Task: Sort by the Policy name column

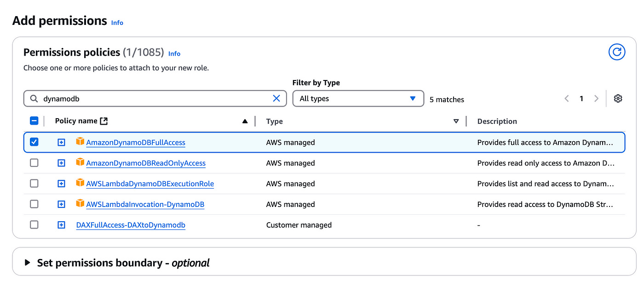Action: (x=245, y=121)
